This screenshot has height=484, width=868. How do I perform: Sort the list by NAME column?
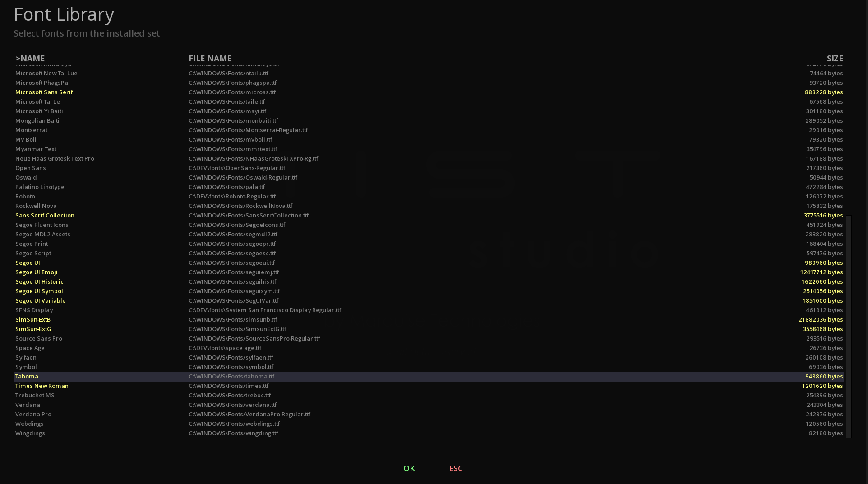point(30,58)
